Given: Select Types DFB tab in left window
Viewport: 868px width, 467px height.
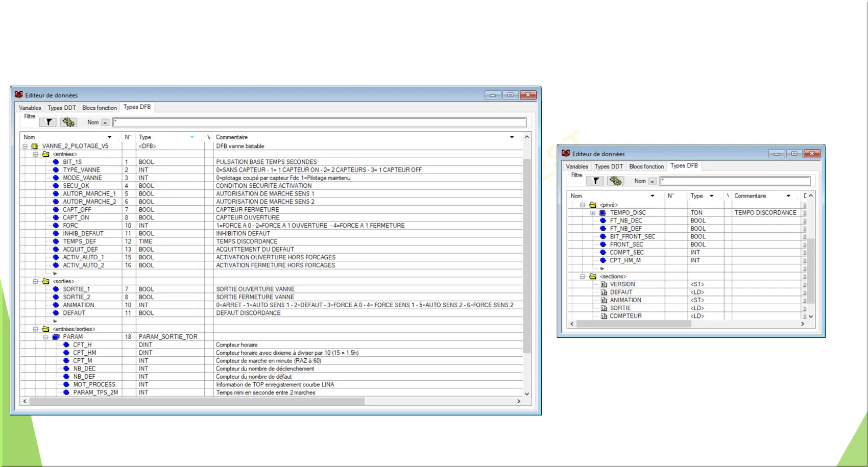Looking at the screenshot, I should click(x=137, y=107).
